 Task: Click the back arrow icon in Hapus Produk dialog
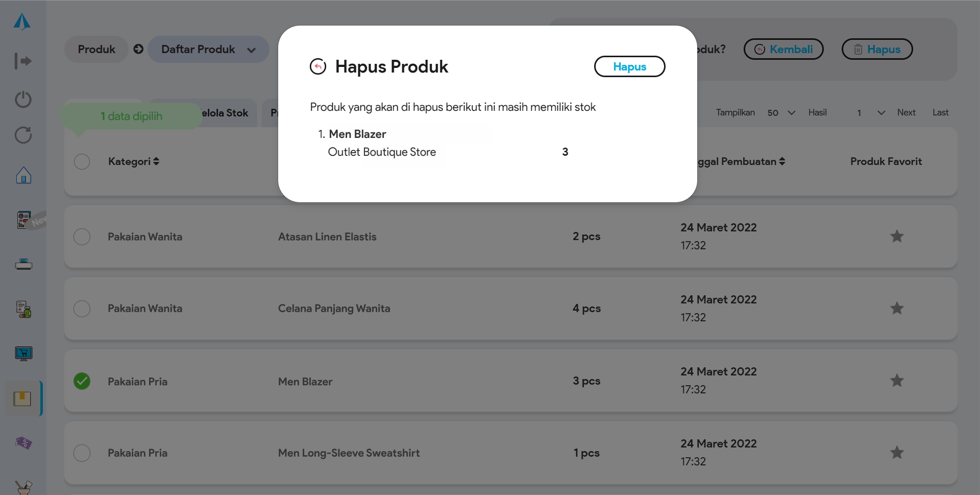click(318, 66)
